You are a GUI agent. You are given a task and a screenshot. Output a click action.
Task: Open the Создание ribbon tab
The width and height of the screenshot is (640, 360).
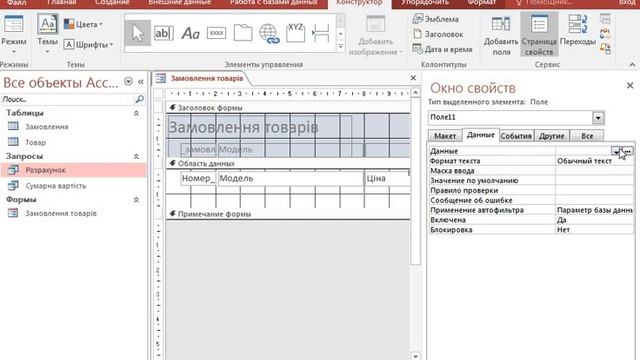[112, 2]
